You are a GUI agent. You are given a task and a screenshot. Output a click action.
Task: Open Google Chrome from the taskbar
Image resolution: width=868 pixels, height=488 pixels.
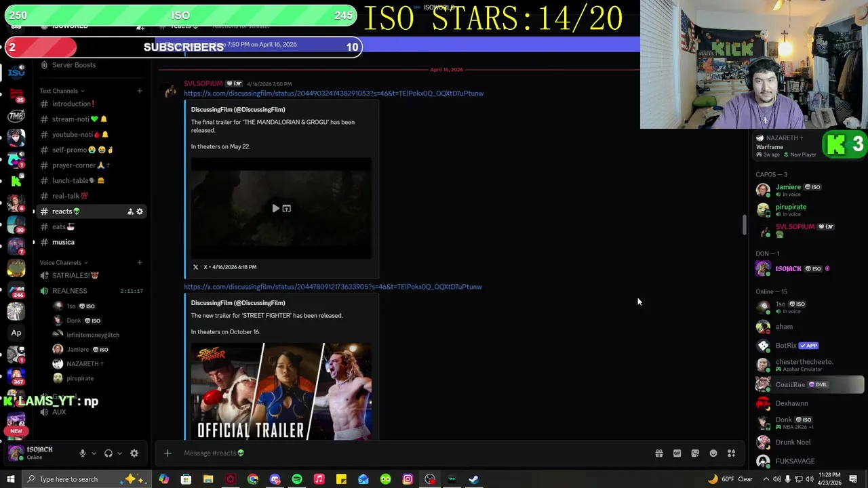pyautogui.click(x=253, y=479)
